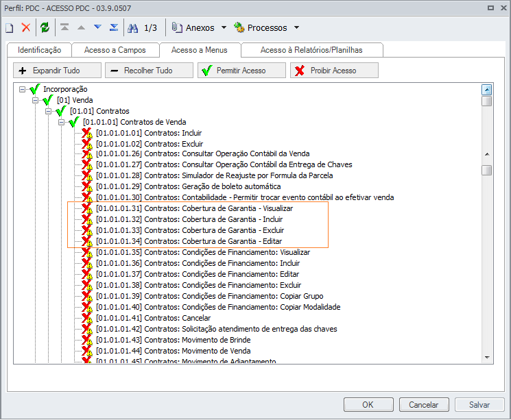This screenshot has height=420, width=511.
Task: Collapse the [01] Venda node
Action: click(35, 100)
